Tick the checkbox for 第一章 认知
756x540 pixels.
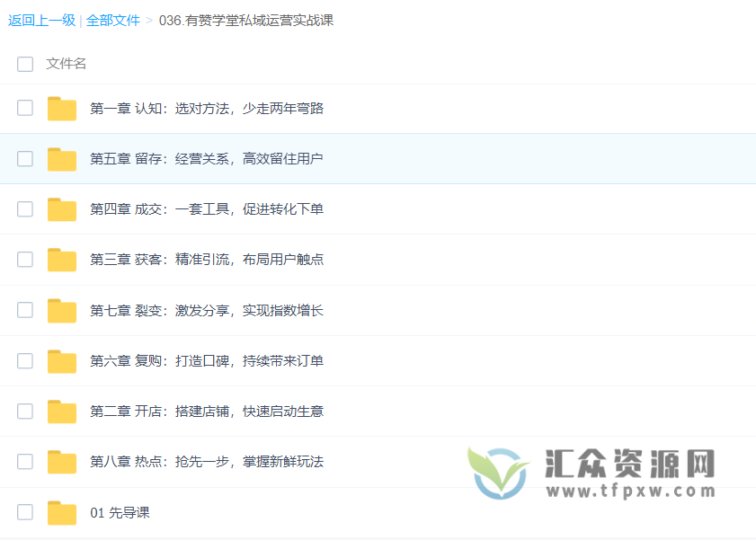coord(24,108)
